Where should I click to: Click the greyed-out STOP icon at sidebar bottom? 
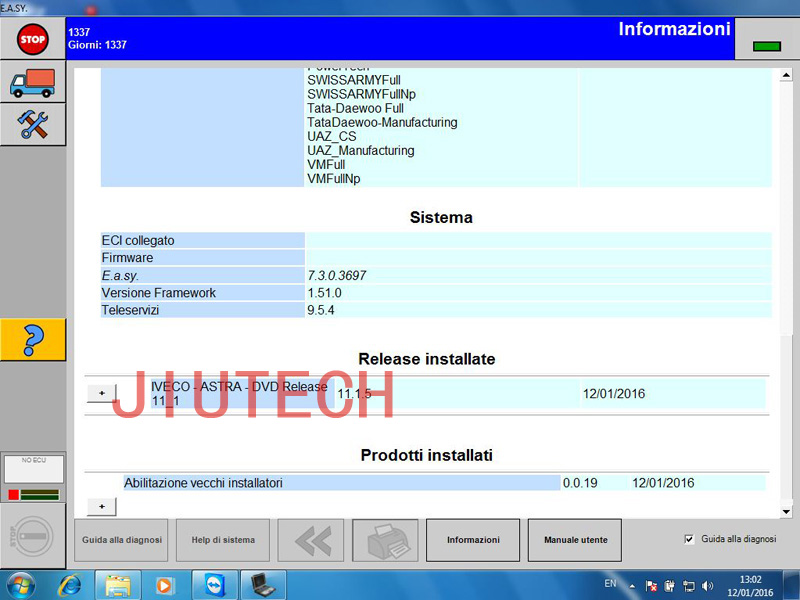33,536
